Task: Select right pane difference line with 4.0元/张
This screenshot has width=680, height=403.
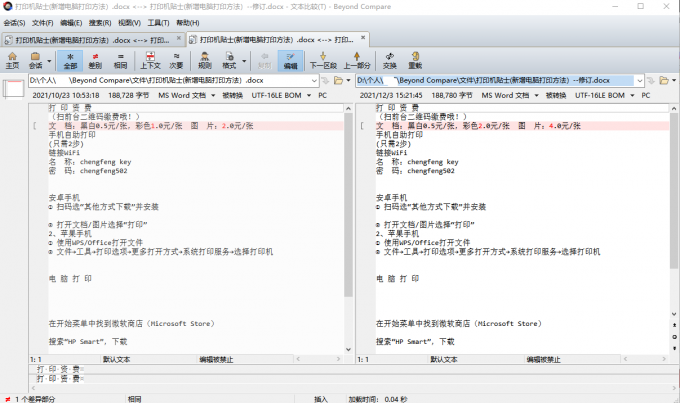Action: point(522,126)
